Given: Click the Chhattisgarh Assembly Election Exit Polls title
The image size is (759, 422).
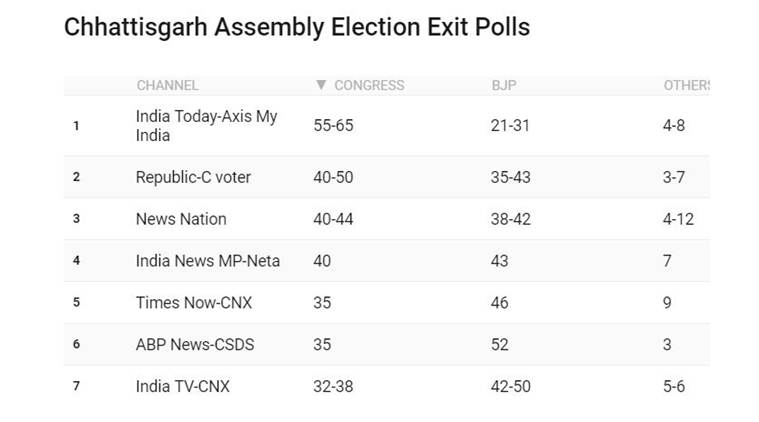Looking at the screenshot, I should (296, 27).
